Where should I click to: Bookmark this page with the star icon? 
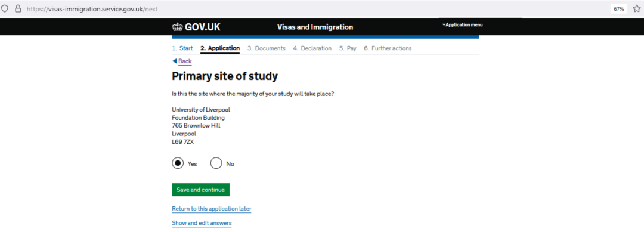(637, 8)
